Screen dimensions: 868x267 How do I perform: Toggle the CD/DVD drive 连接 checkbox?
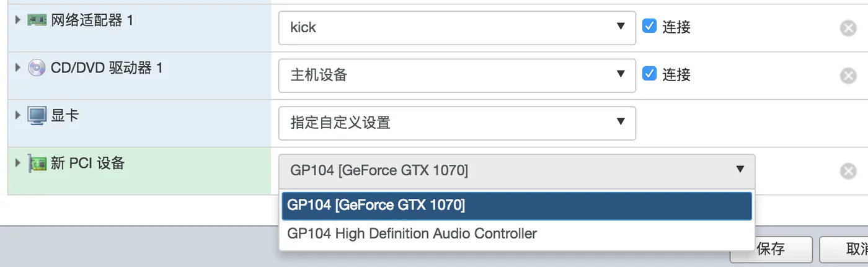(x=649, y=74)
